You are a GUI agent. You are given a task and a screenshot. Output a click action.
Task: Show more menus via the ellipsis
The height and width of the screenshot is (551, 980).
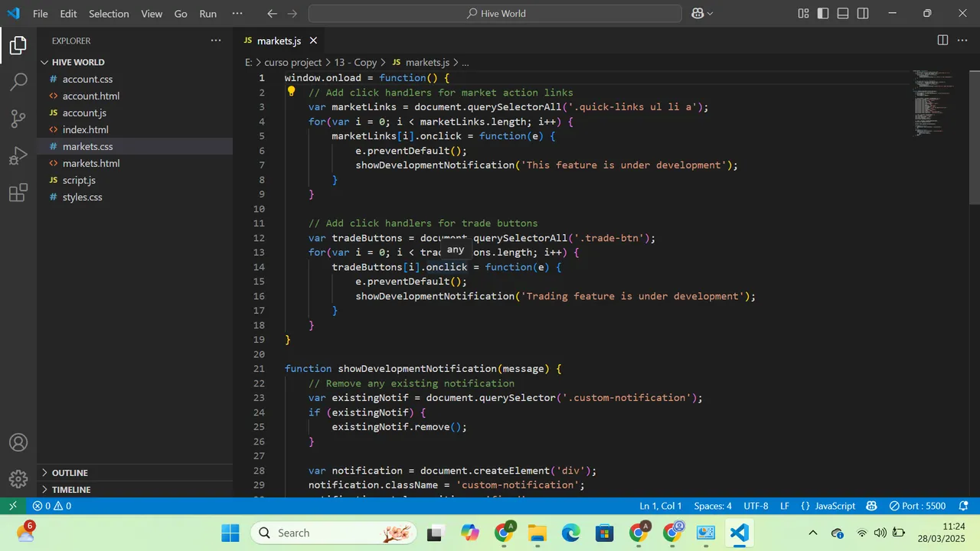click(x=237, y=14)
